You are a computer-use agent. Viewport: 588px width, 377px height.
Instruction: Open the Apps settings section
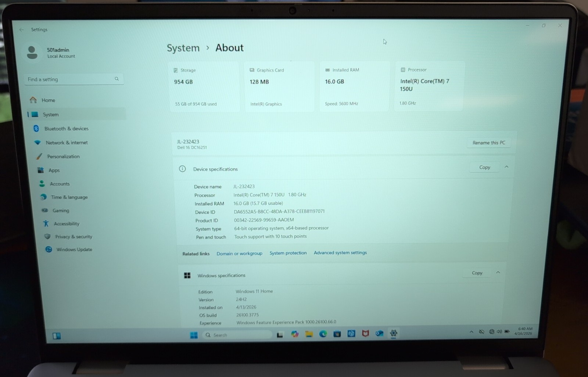click(54, 170)
